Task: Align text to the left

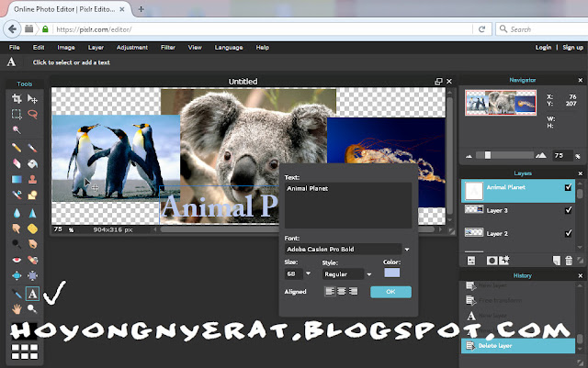Action: point(330,291)
